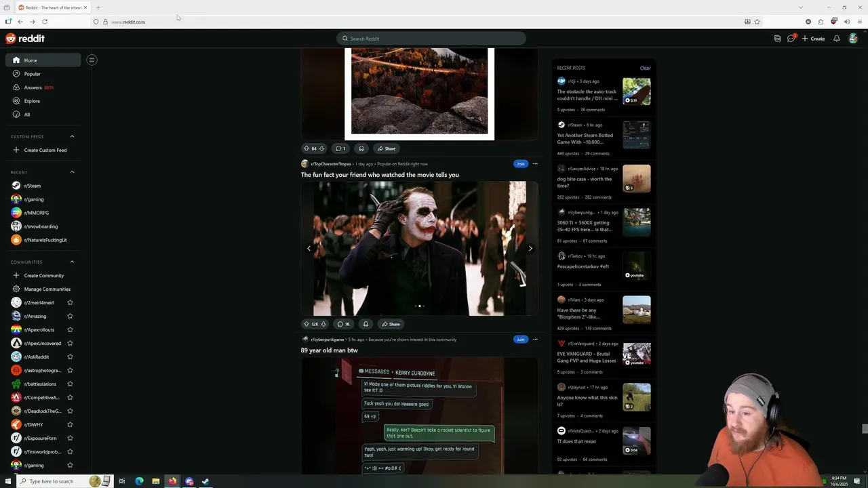
Task: Click the Reddit logo
Action: point(25,39)
